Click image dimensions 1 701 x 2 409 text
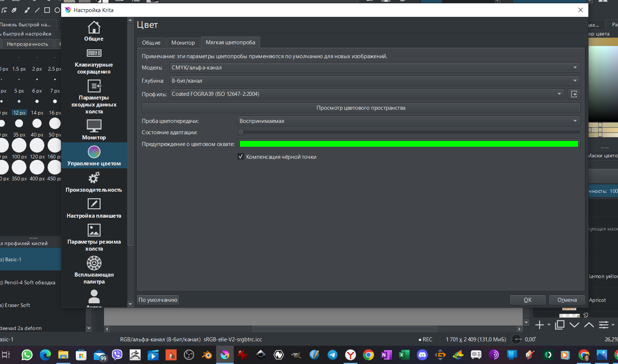 click(x=476, y=339)
